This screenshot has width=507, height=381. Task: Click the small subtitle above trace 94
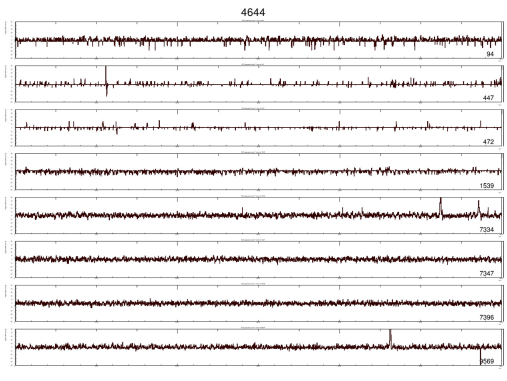coord(253,21)
